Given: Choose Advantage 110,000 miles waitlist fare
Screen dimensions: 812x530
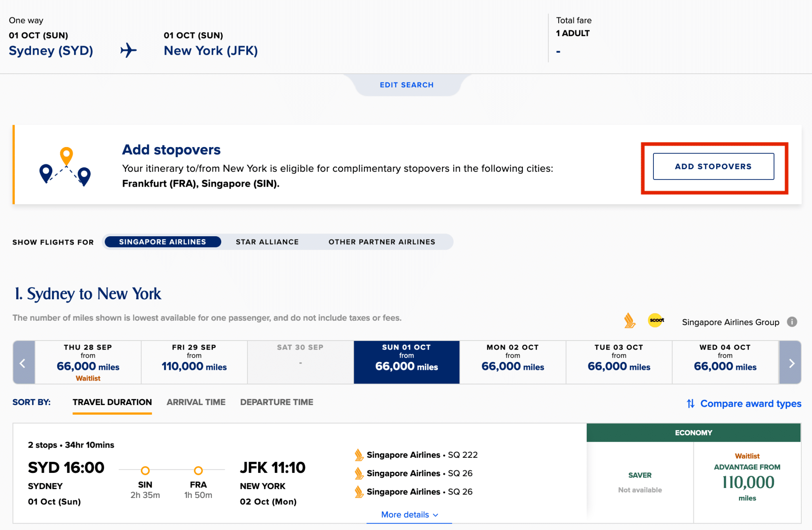Looking at the screenshot, I should tap(747, 482).
